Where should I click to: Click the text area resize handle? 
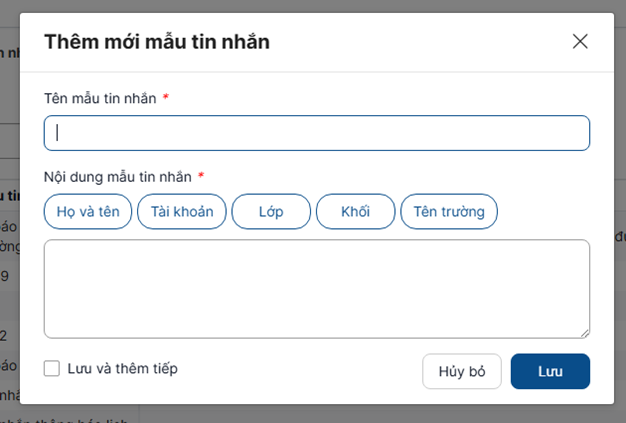584,333
